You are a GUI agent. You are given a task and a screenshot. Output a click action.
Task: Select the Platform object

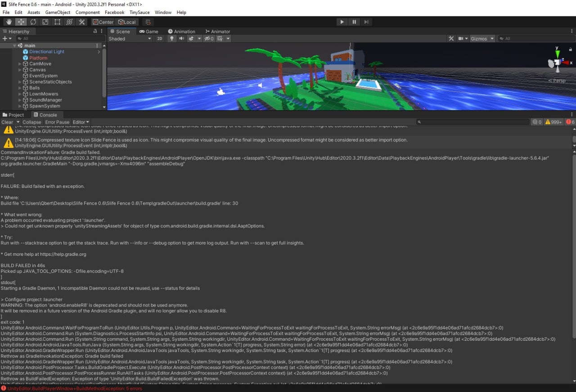pyautogui.click(x=38, y=58)
